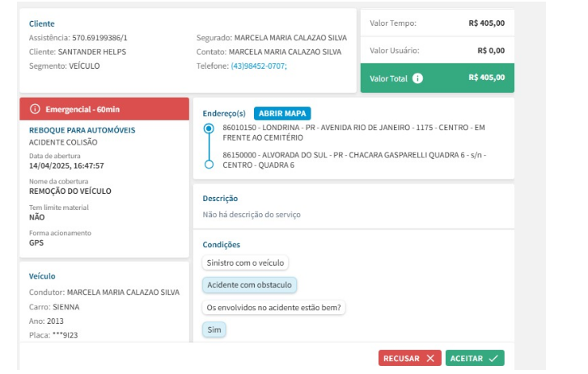Click the opening date 14/04/2025, 16:47:57

(66, 166)
